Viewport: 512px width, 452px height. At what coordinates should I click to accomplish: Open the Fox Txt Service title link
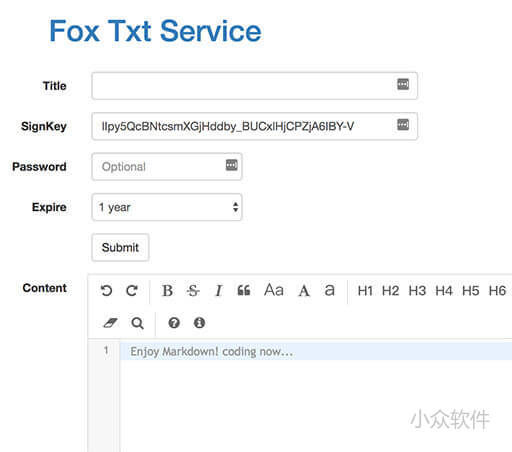pyautogui.click(x=155, y=31)
